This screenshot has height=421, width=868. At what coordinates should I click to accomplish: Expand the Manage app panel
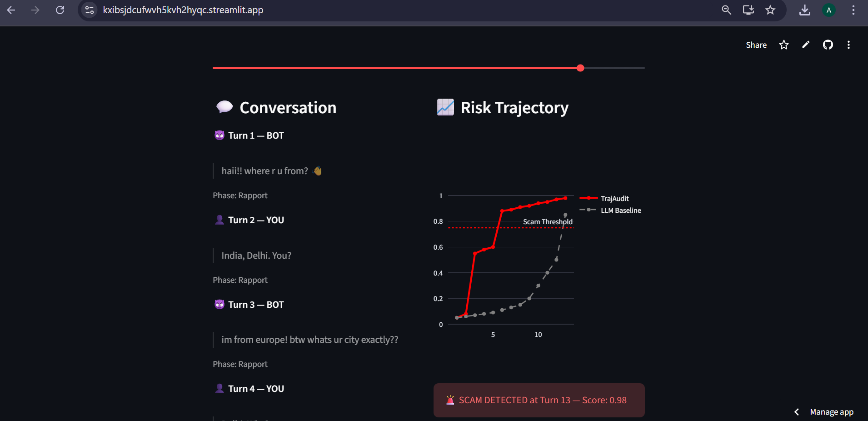click(x=824, y=412)
